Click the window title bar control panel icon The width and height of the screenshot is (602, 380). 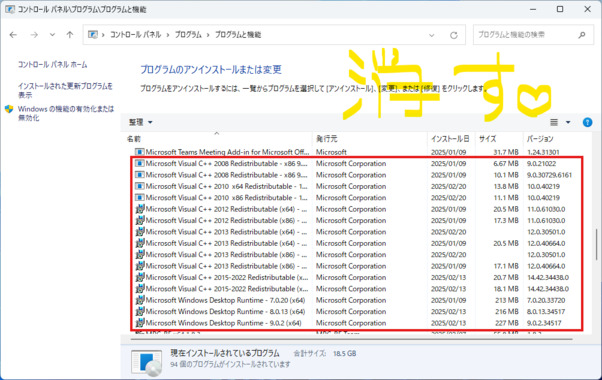click(x=10, y=9)
